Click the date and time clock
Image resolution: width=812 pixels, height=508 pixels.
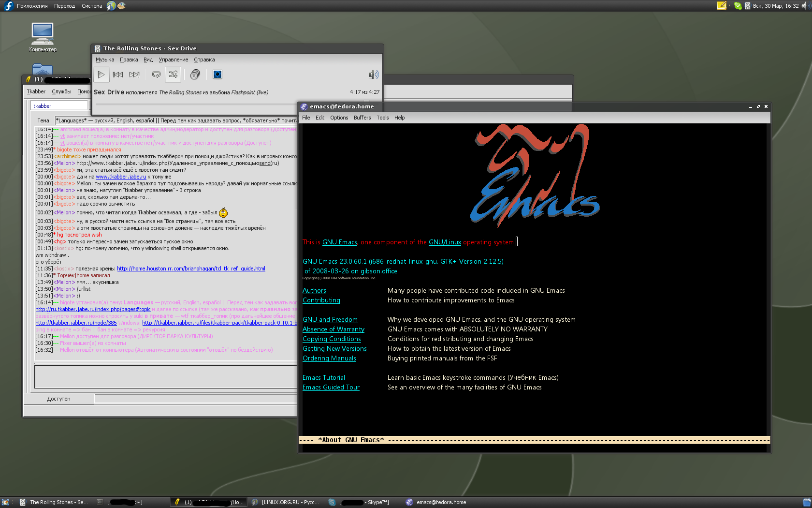click(x=776, y=6)
